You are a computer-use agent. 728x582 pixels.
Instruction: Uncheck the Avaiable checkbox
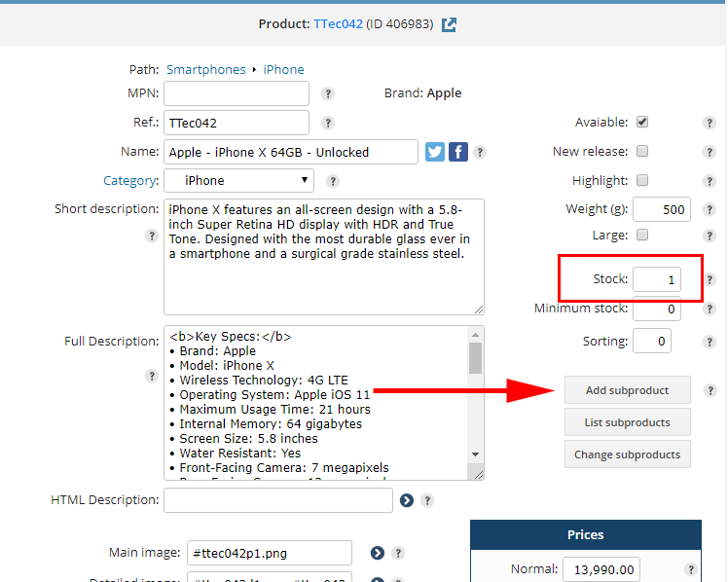pyautogui.click(x=642, y=122)
